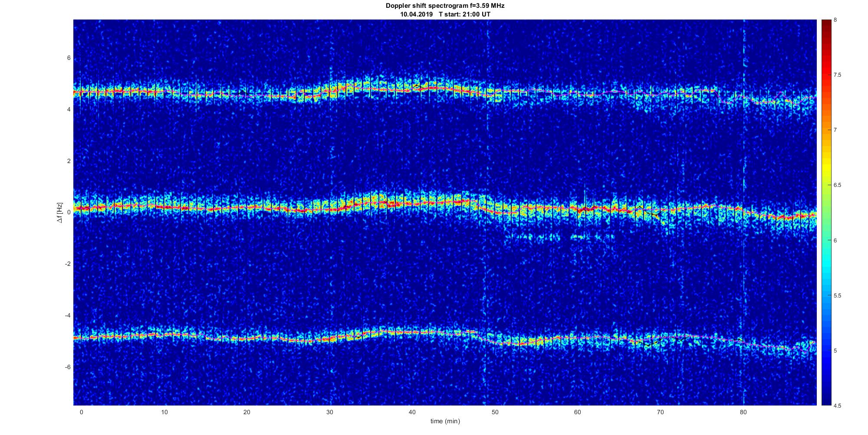Image resolution: width=868 pixels, height=435 pixels.
Task: Click the colorbar tick label 4.5
Action: click(838, 406)
